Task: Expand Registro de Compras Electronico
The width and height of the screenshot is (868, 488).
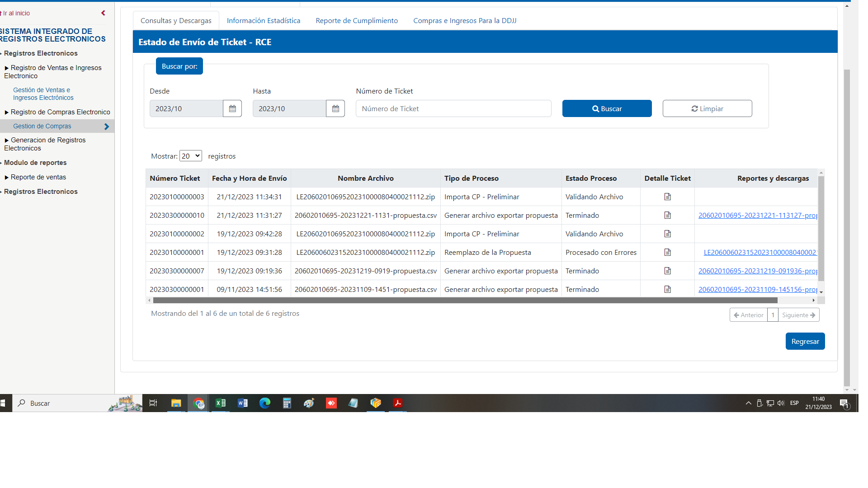Action: click(x=60, y=112)
